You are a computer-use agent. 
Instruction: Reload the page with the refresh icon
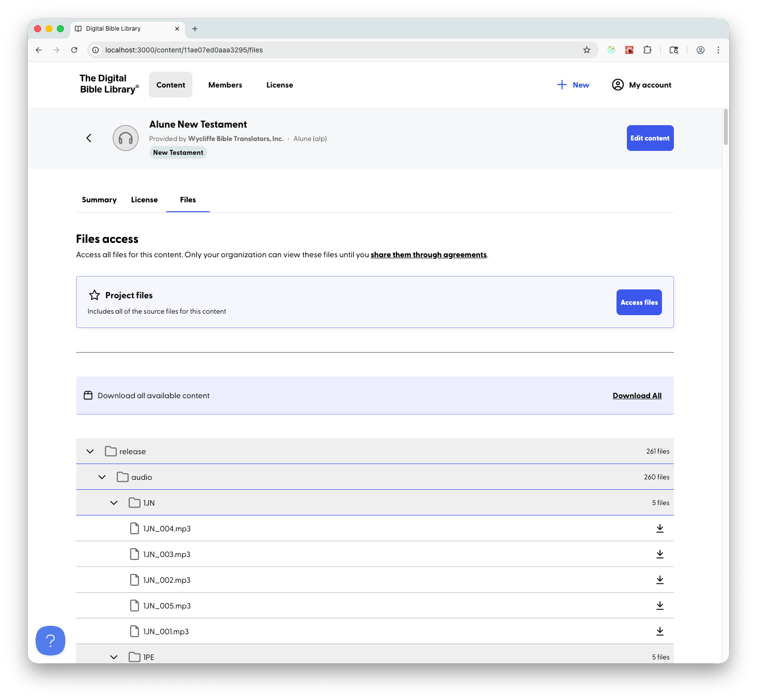[x=74, y=50]
